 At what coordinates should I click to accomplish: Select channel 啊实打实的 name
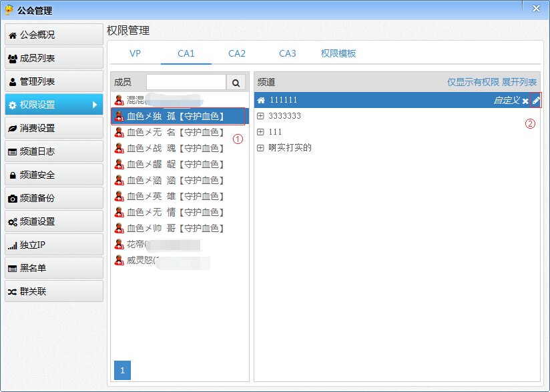point(290,148)
